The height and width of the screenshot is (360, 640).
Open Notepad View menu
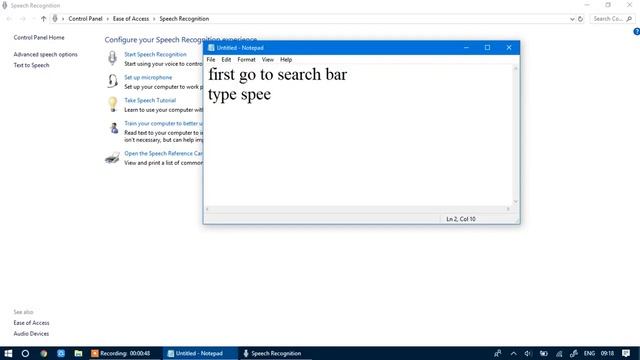tap(268, 60)
